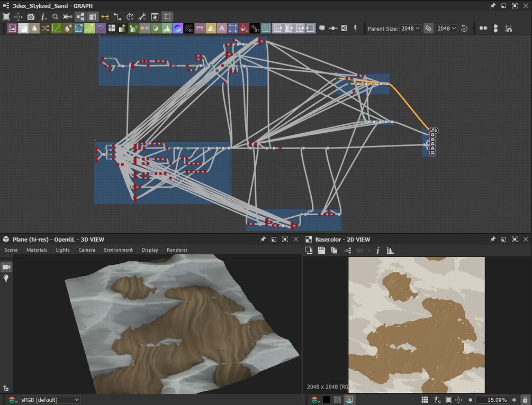Click the black background color swatch
This screenshot has height=405, width=532.
[x=326, y=400]
